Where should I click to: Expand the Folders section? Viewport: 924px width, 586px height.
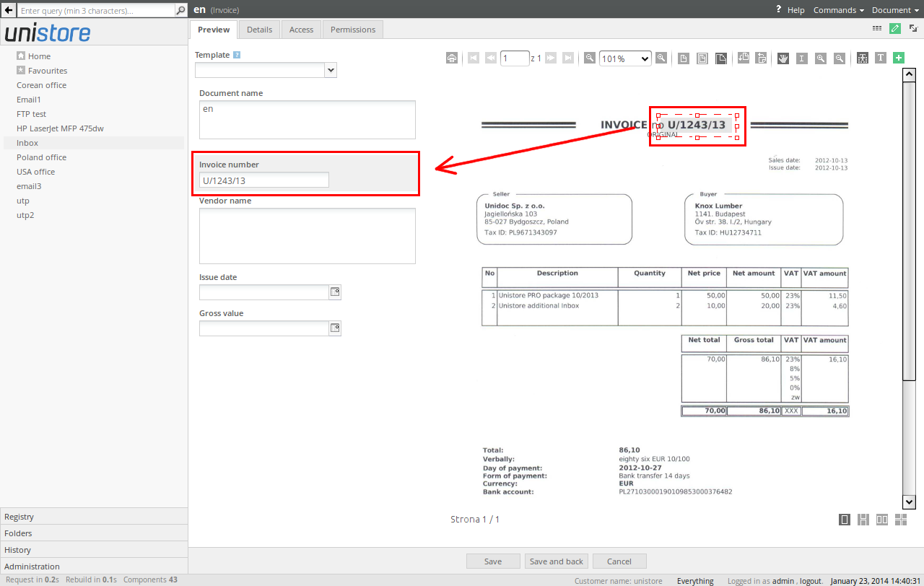(x=94, y=533)
